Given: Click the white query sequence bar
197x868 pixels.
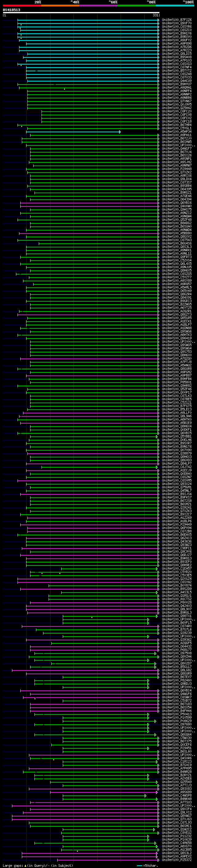Looking at the screenshot, I should [x=81, y=12].
